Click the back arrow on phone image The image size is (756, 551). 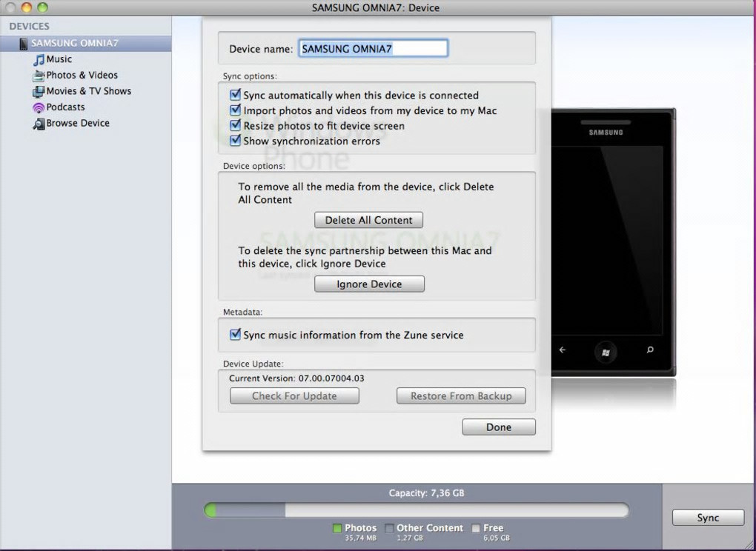click(x=562, y=350)
